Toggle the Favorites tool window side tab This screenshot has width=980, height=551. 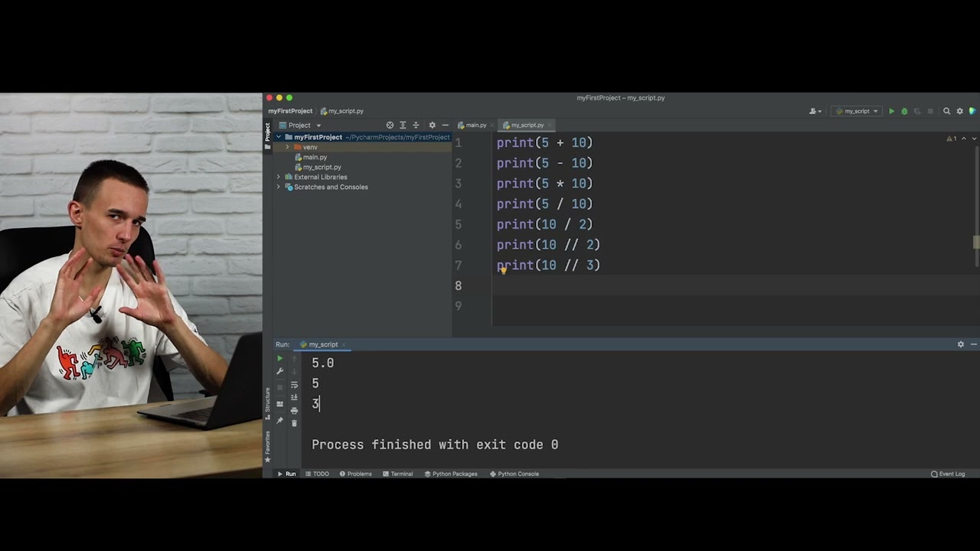point(267,446)
